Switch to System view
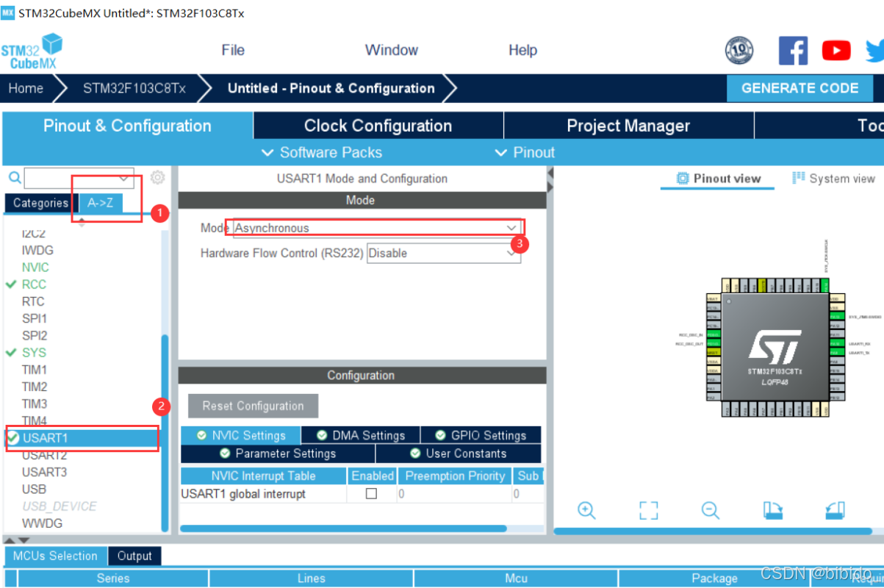884x588 pixels. pos(833,179)
